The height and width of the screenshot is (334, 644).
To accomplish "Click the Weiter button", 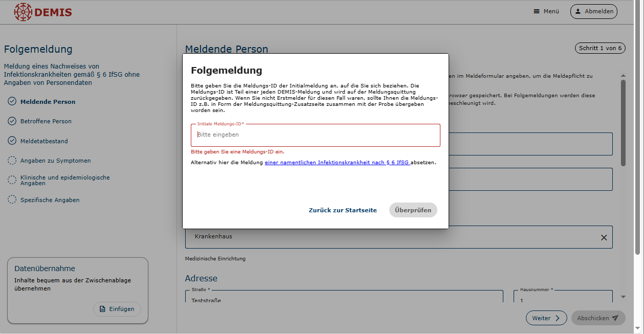I will pyautogui.click(x=546, y=318).
